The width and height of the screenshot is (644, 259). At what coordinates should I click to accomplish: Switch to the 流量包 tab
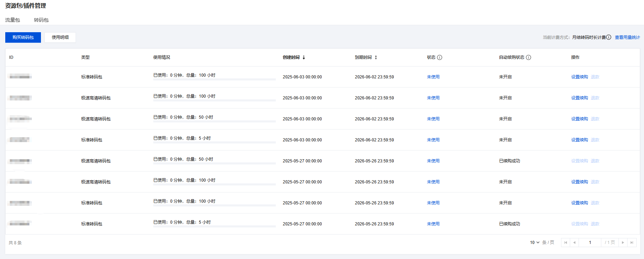(x=13, y=20)
